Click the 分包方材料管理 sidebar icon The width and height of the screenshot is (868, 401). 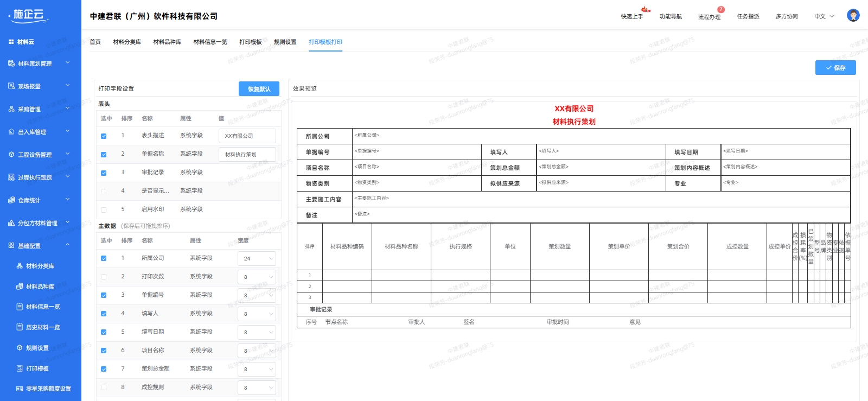[x=11, y=223]
